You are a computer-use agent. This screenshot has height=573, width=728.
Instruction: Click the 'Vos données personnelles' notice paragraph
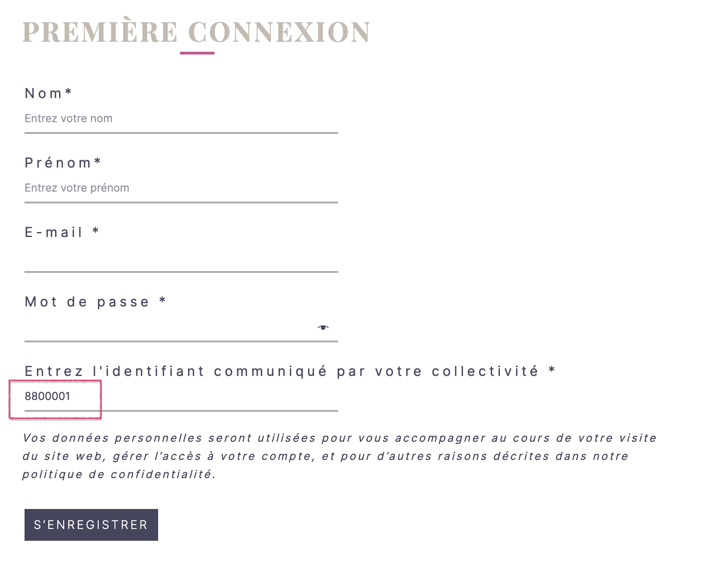point(339,456)
